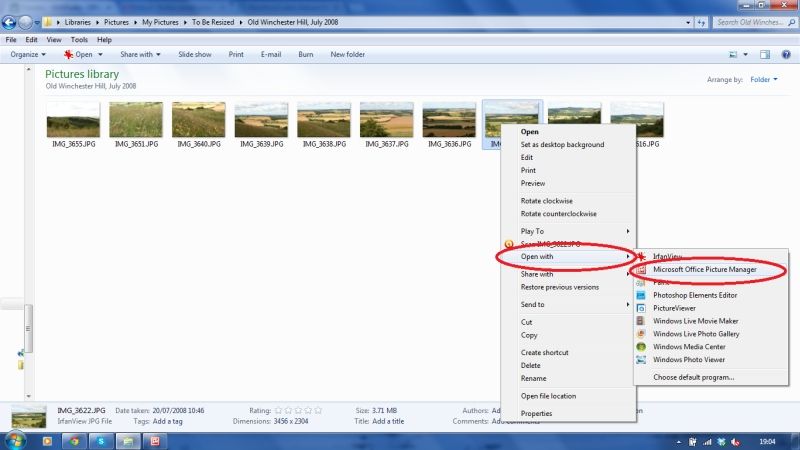Click the search magnifier icon
Screen dimensions: 800x450
(791, 22)
